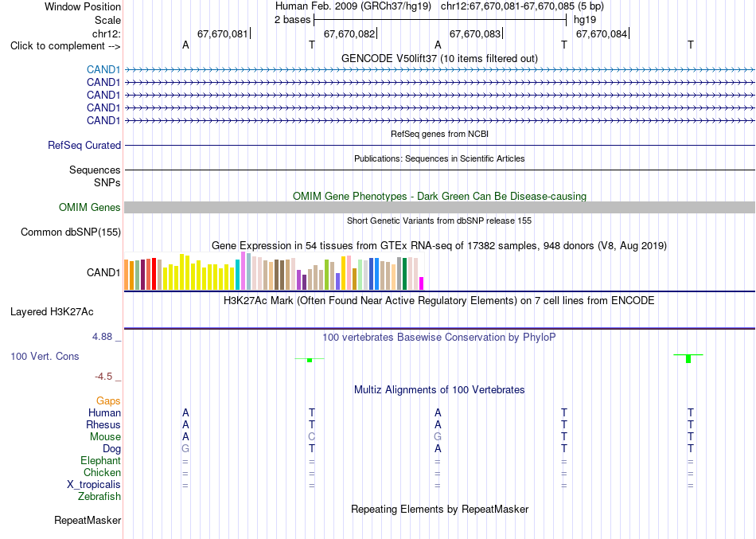Click the dark green GTEx expression bar
756x539 pixels.
point(404,274)
